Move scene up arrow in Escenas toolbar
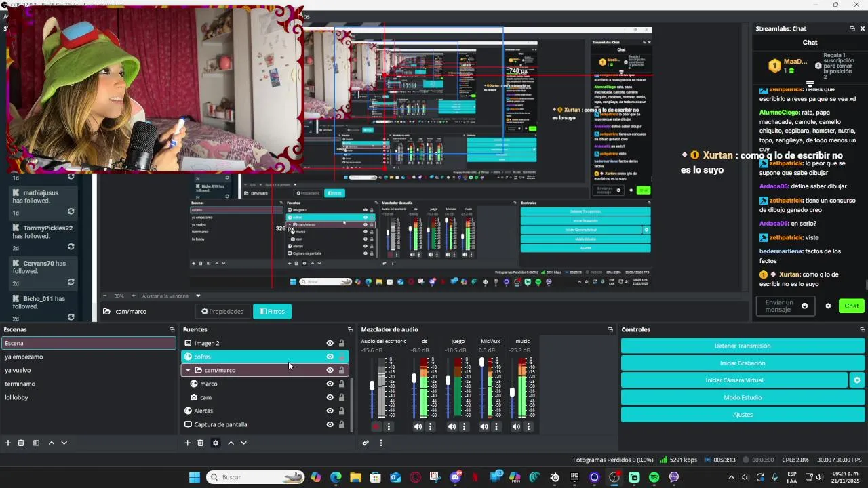This screenshot has width=868, height=488. (x=51, y=443)
